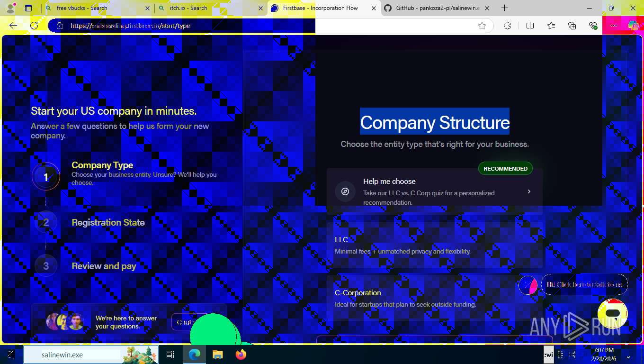Viewport: 644px width, 364px height.
Task: Open Firefox from the taskbar
Action: tap(241, 354)
